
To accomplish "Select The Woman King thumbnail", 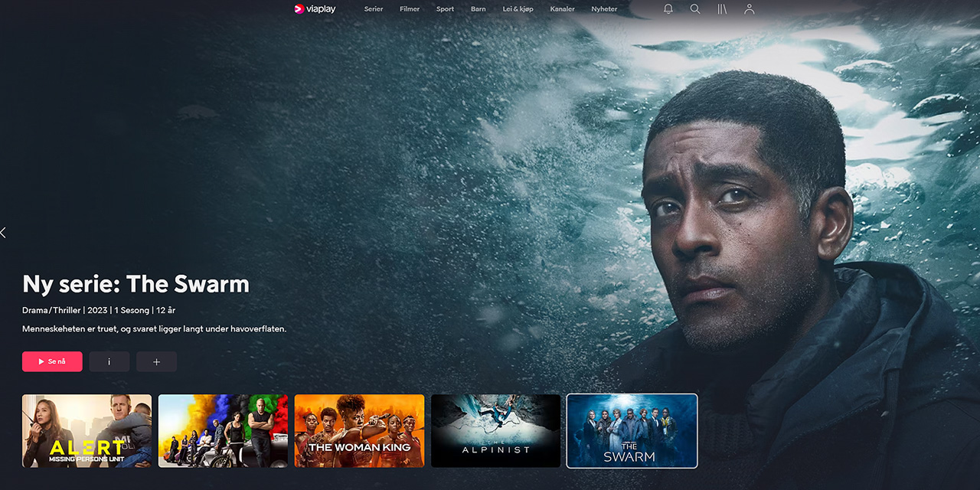I will click(360, 431).
